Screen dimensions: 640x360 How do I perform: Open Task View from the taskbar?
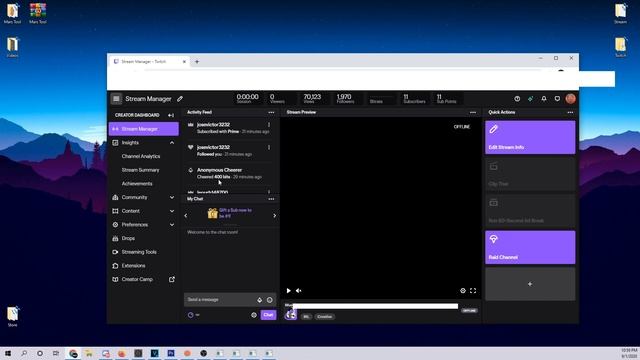click(56, 353)
